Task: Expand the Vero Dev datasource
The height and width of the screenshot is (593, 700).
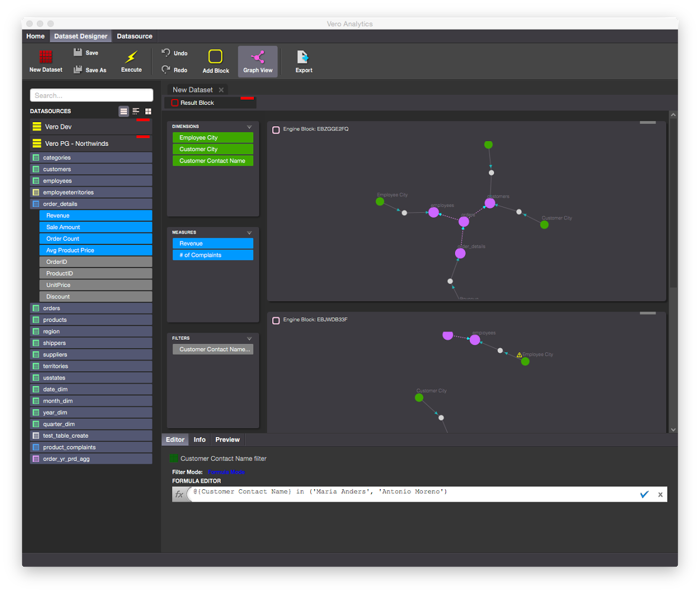Action: click(x=91, y=127)
